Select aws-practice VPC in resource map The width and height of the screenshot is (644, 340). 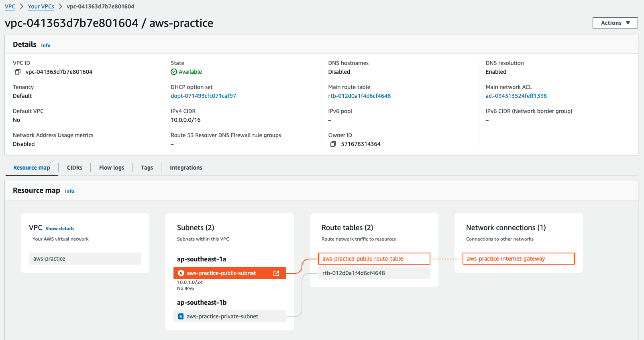[x=85, y=259]
